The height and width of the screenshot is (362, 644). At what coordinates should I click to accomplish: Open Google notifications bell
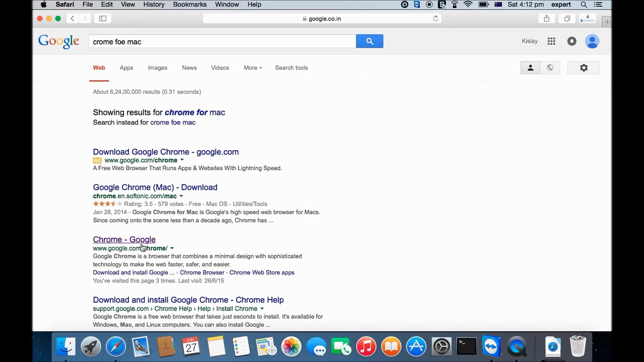click(x=572, y=41)
